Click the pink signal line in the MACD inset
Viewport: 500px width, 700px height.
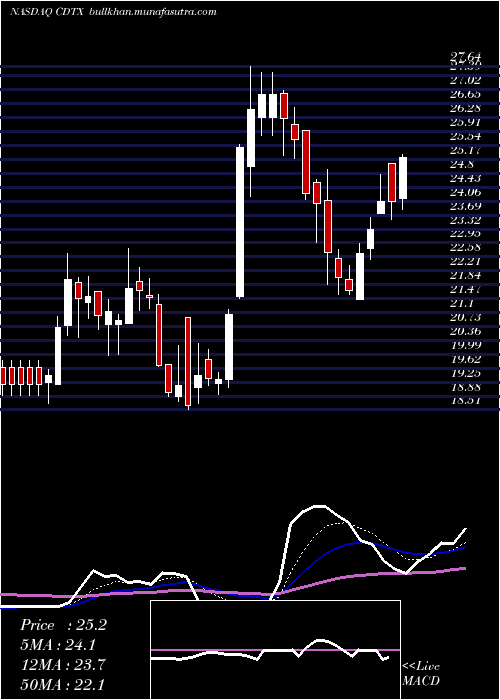[275, 650]
